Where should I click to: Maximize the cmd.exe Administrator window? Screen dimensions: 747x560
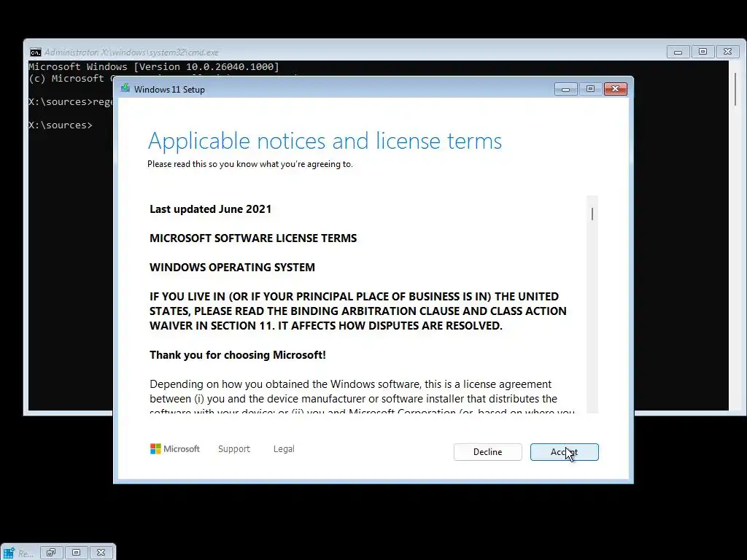click(x=703, y=52)
